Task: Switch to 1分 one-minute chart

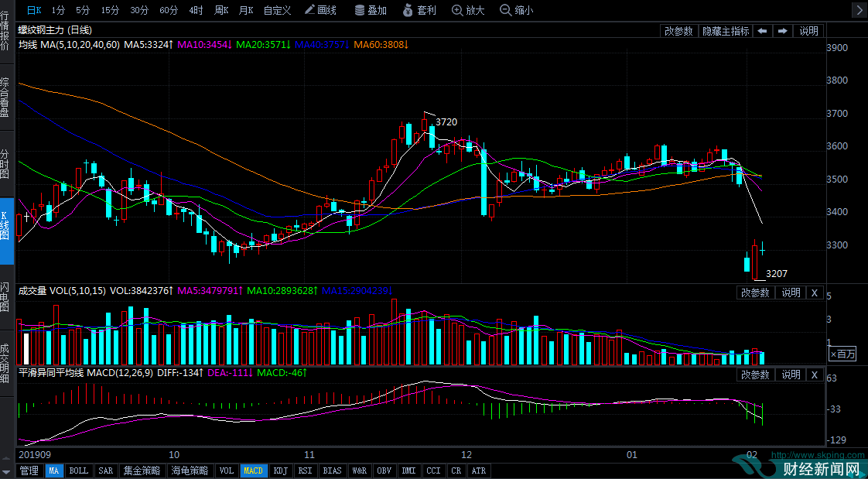Action: tap(58, 9)
